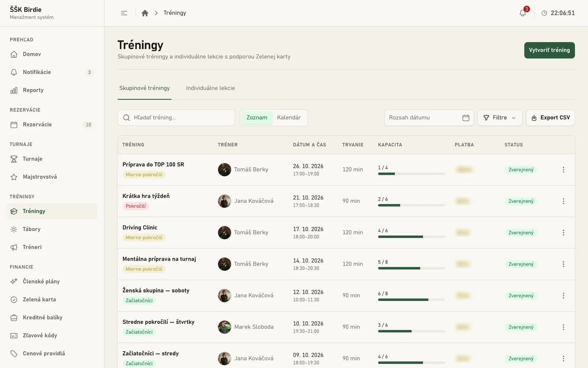Click the Zverejnený status of Driving Clinic
Screen dimensions: 588x368
tap(521, 233)
